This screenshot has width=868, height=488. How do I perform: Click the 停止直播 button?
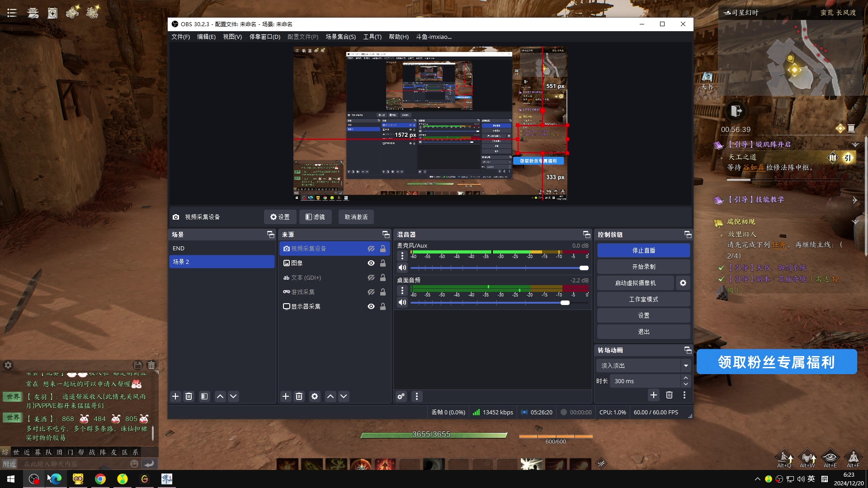643,250
